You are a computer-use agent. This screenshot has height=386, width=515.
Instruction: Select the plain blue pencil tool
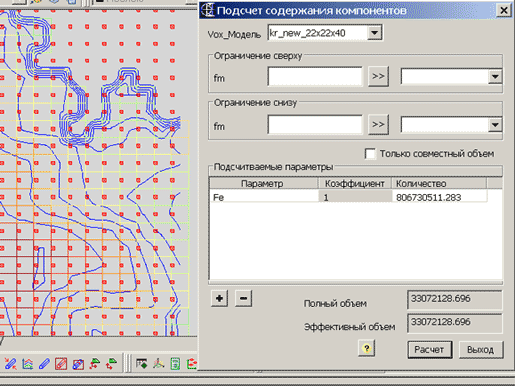(x=44, y=364)
